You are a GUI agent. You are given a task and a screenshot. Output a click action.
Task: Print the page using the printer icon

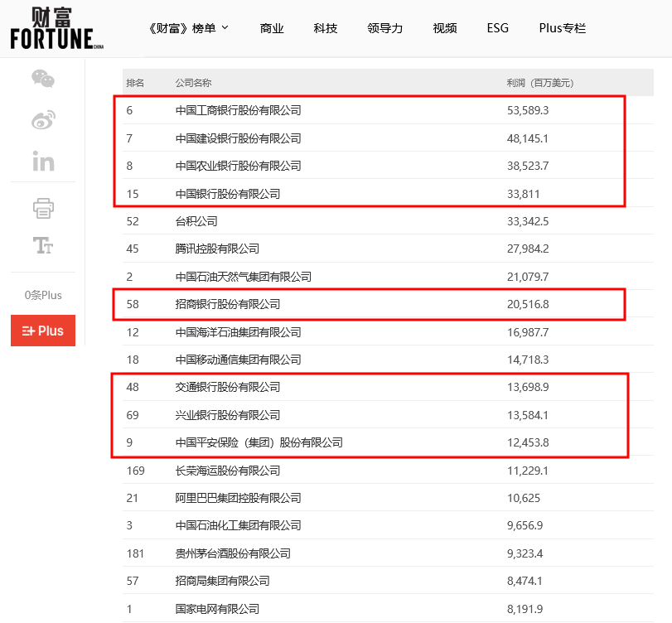click(43, 208)
